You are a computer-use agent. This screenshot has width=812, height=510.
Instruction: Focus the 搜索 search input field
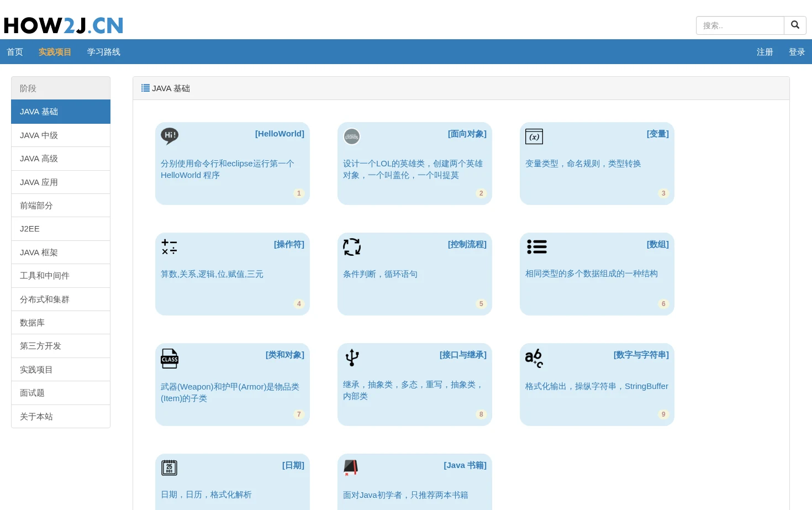coord(740,25)
